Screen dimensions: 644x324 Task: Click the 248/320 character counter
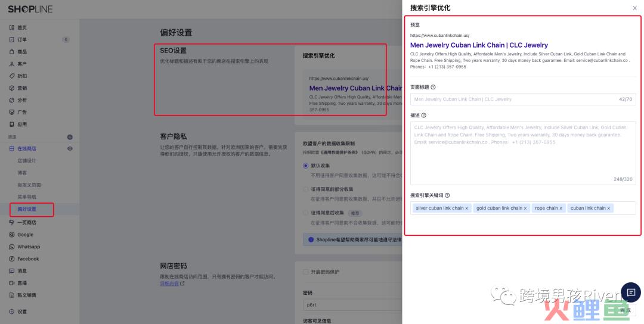[x=623, y=179]
